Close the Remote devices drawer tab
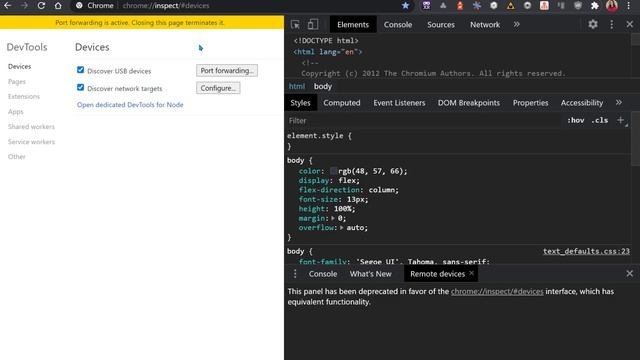Screen dimensions: 640x360 [471, 273]
